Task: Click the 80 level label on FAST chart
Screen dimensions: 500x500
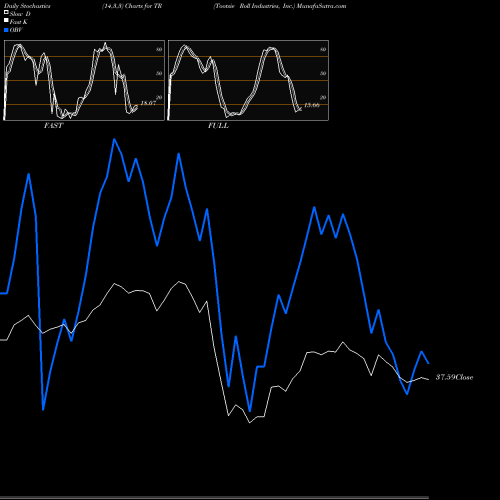Action: click(x=159, y=49)
